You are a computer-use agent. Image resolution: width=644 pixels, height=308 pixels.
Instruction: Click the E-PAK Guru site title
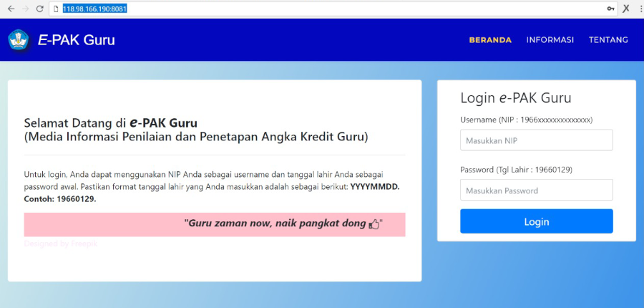pyautogui.click(x=77, y=40)
